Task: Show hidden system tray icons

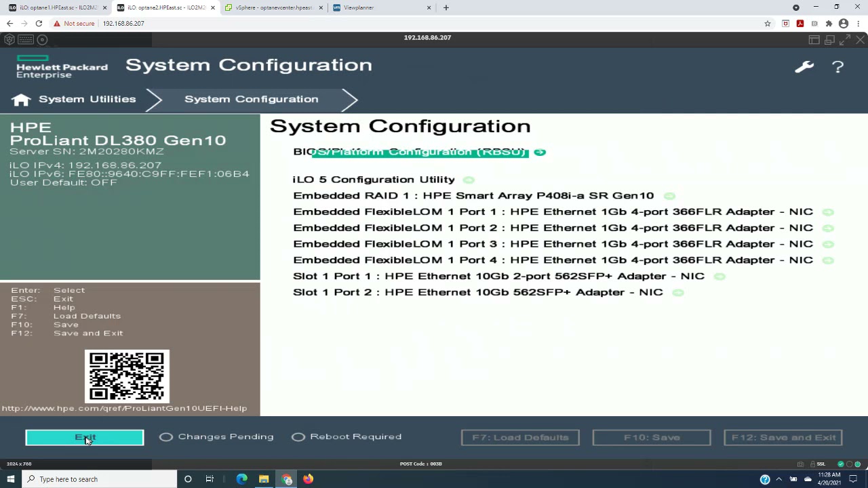Action: coord(779,479)
